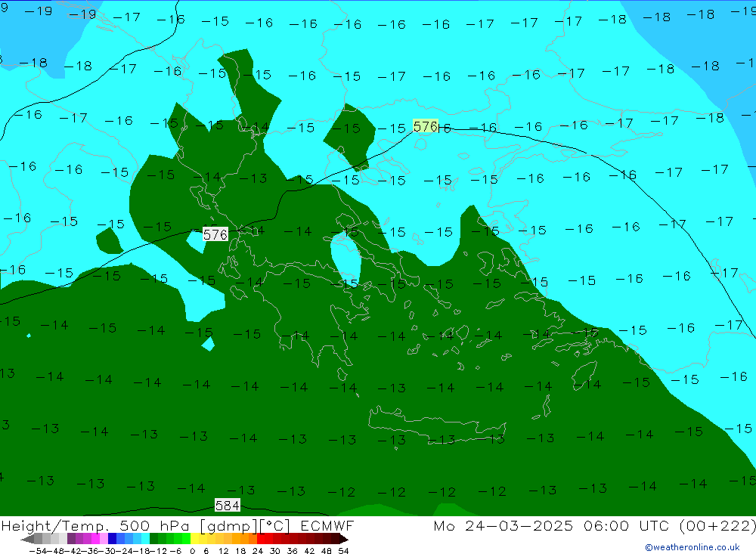Click the 584 contour label
This screenshot has width=756, height=554.
227,506
